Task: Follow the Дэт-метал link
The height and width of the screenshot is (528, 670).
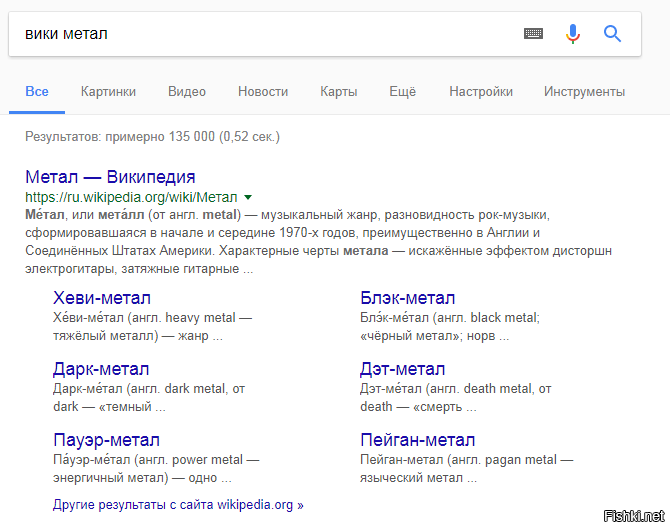Action: [x=402, y=369]
